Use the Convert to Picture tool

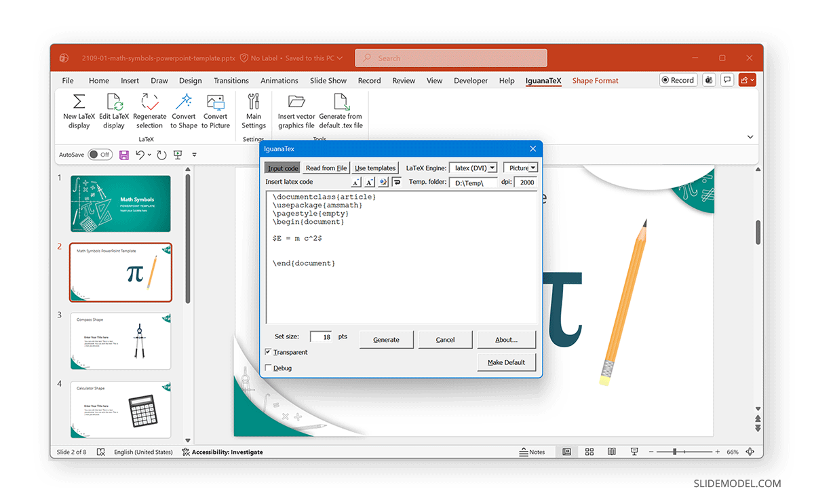pos(216,112)
